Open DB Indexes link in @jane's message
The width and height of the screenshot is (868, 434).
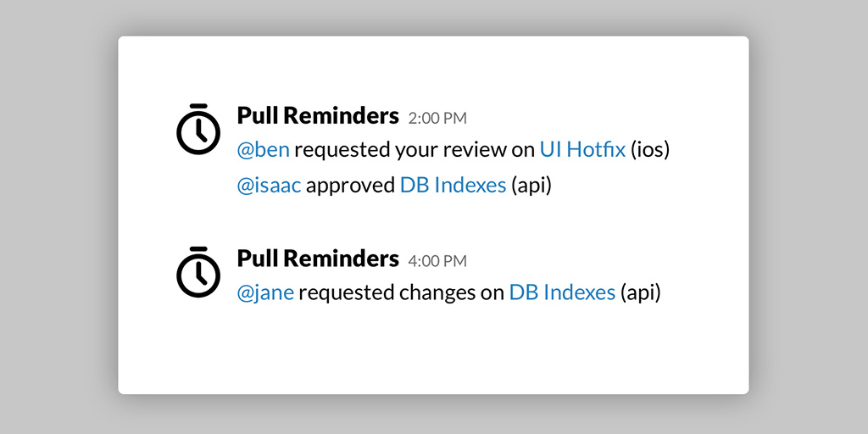pos(562,292)
